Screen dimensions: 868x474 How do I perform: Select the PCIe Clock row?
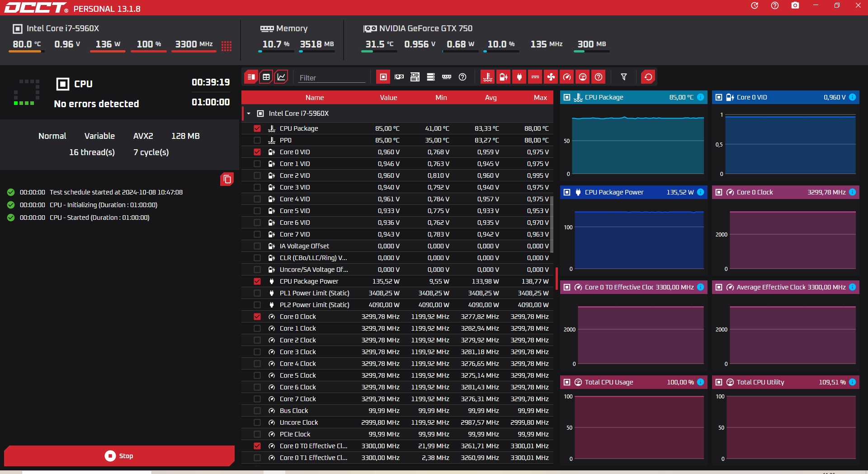click(397, 434)
